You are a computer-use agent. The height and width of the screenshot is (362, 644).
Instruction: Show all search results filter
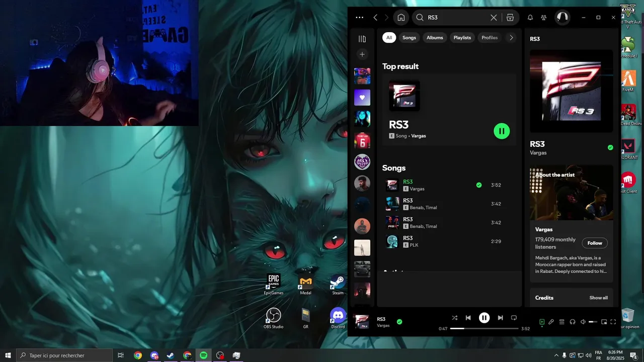pos(389,38)
